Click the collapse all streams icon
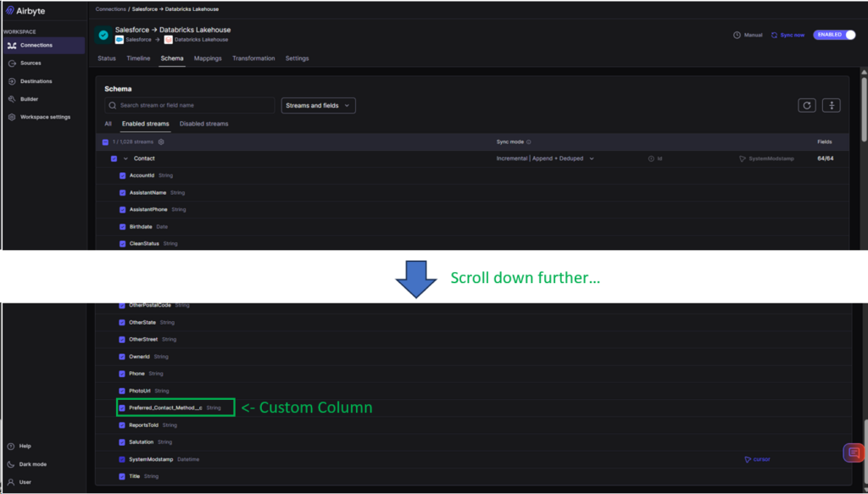This screenshot has width=868, height=494. [831, 105]
